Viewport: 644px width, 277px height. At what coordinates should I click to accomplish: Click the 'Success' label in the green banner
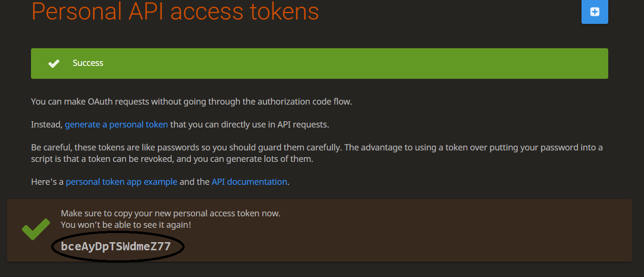(88, 63)
